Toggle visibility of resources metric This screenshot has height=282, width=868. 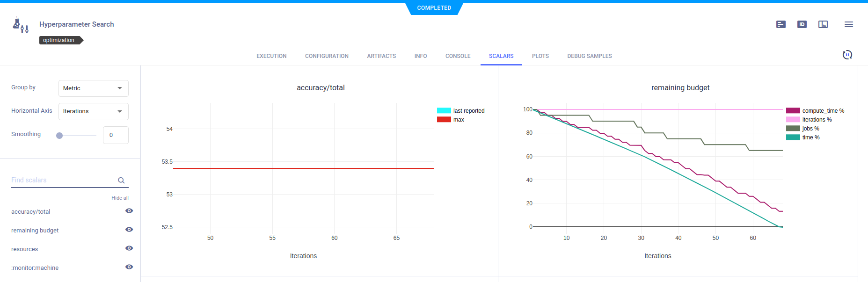(129, 248)
